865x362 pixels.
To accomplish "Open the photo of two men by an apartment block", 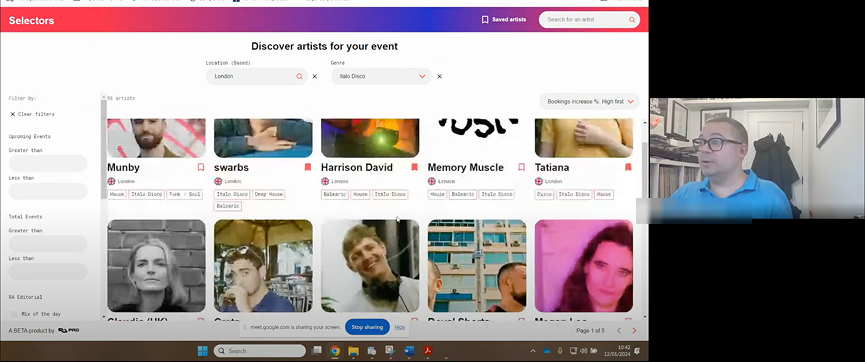I will (x=477, y=266).
